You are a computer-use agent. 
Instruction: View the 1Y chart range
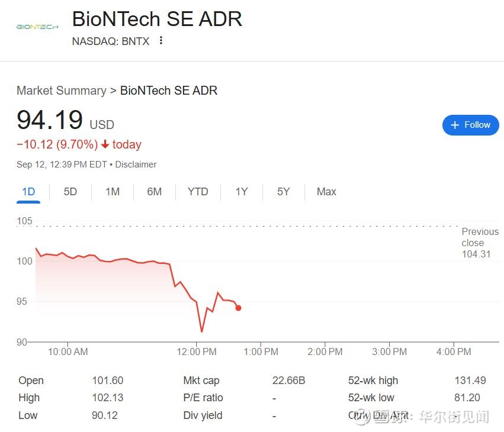point(241,192)
